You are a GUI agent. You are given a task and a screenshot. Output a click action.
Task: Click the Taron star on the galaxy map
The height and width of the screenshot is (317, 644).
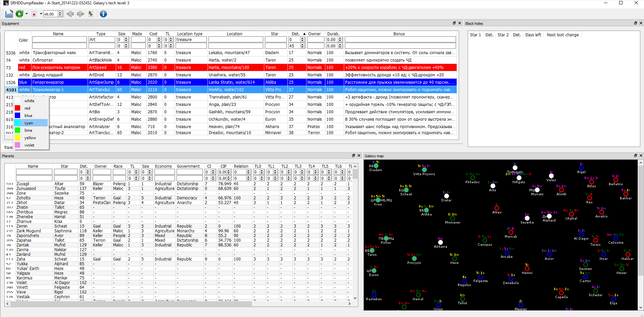coord(372,250)
